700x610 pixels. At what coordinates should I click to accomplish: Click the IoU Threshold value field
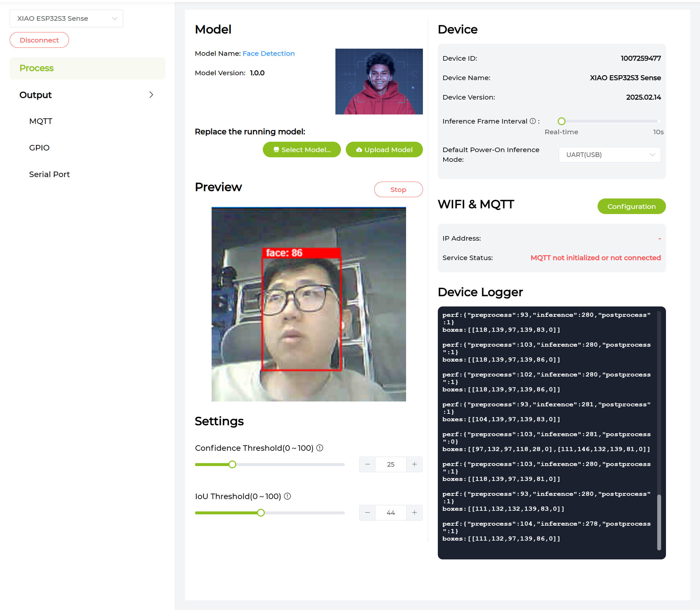pos(391,513)
